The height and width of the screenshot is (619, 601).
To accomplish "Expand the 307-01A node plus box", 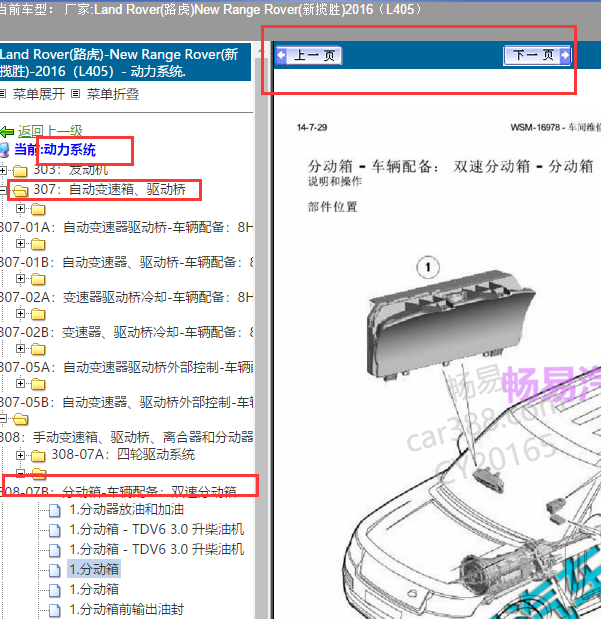I will (x=20, y=208).
